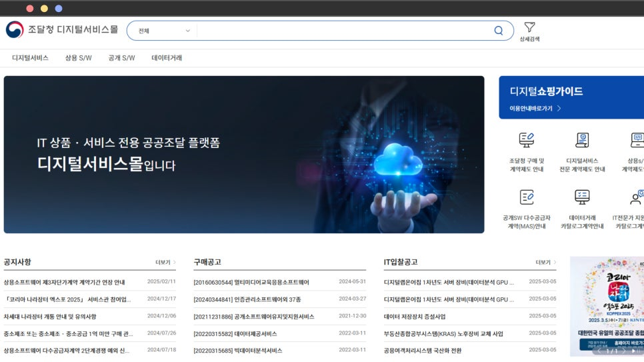Open [20220315582] 데이터제공서비스 listing
644x362 pixels.
[x=235, y=334]
